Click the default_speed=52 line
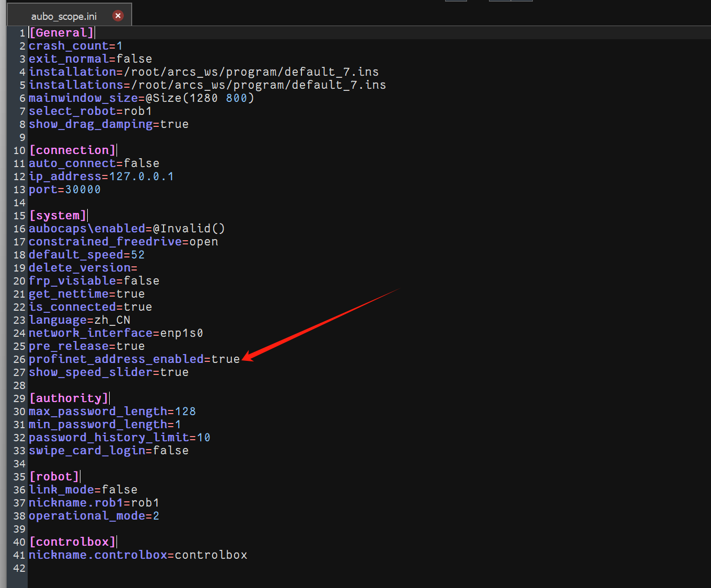 (87, 255)
